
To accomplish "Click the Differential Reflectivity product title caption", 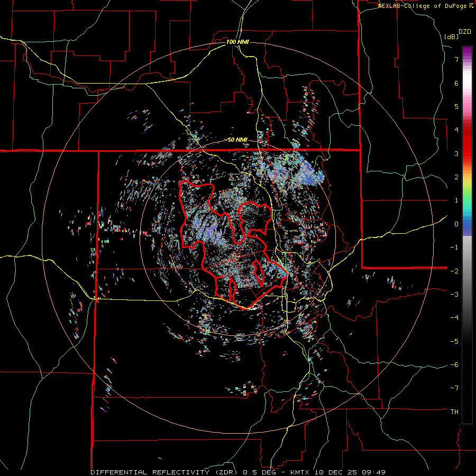I will pos(238,472).
